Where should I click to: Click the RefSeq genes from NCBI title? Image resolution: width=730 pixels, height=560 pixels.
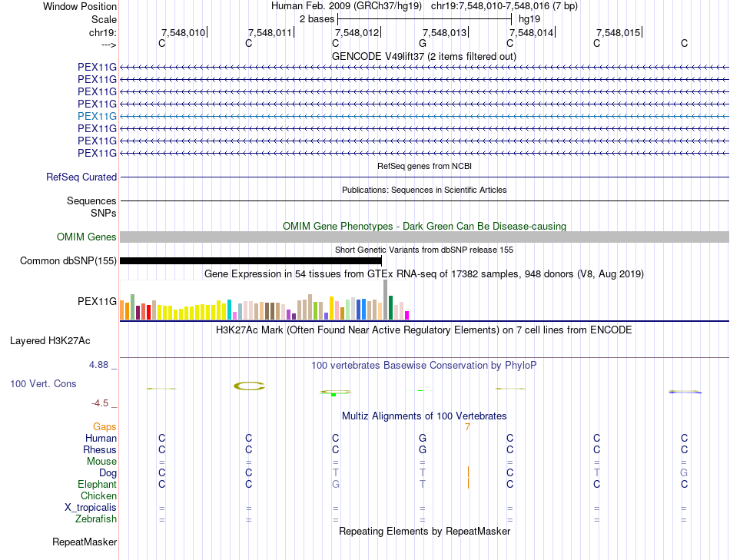[424, 166]
